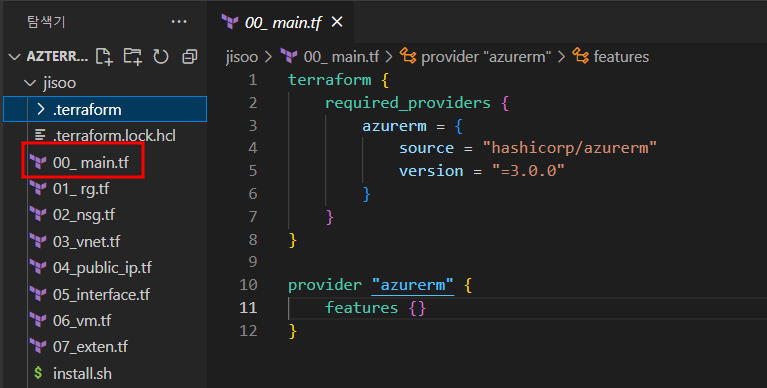This screenshot has width=767, height=388.
Task: Click the shell script icon of install.sh
Action: [x=38, y=373]
